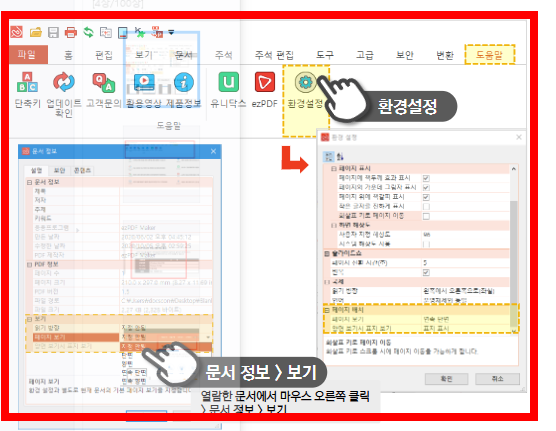Screen dimensions: 556x431
Task: Switch to 설명 tab in 문서 정보 dialog
Action: pyautogui.click(x=37, y=170)
